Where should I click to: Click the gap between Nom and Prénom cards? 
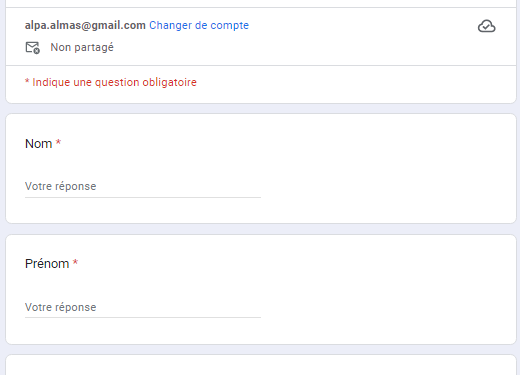(x=261, y=229)
